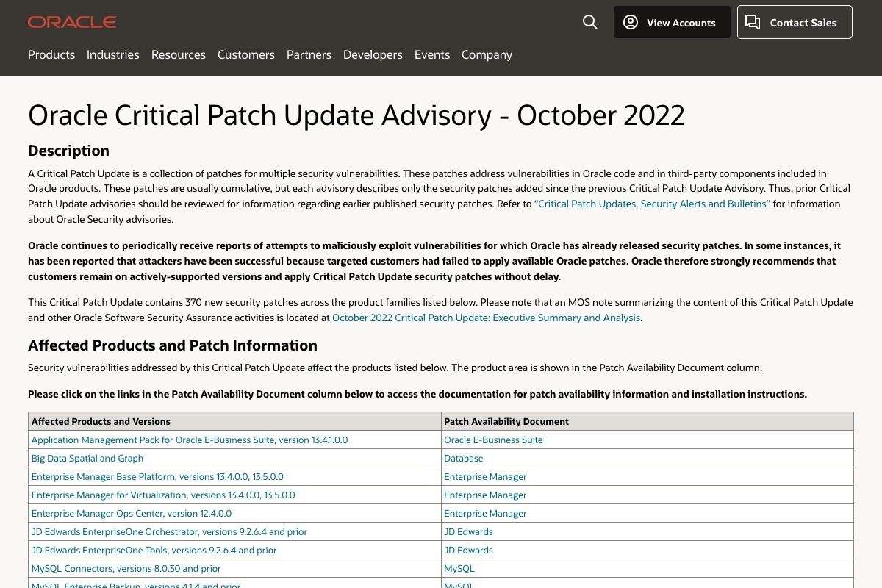Open the Partners menu
Image resolution: width=882 pixels, height=588 pixels.
(309, 54)
